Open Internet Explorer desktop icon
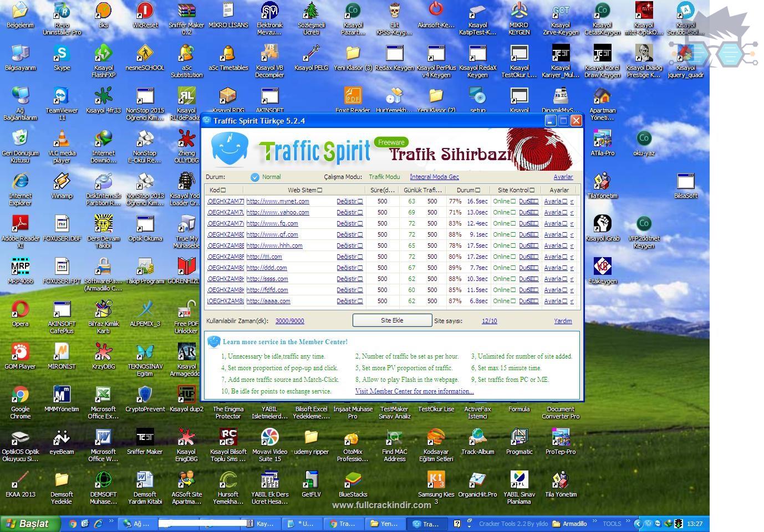Screen dimensions: 764x532 [x=20, y=188]
